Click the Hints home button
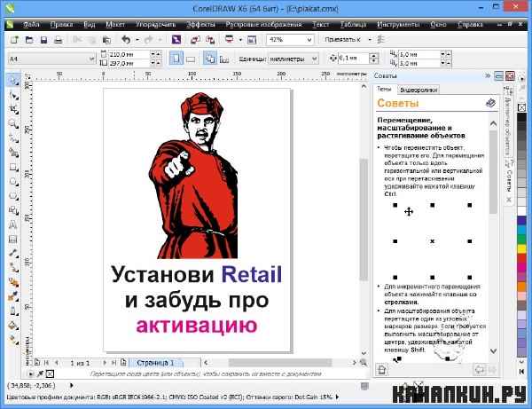This screenshot has height=409, width=532. click(x=381, y=369)
